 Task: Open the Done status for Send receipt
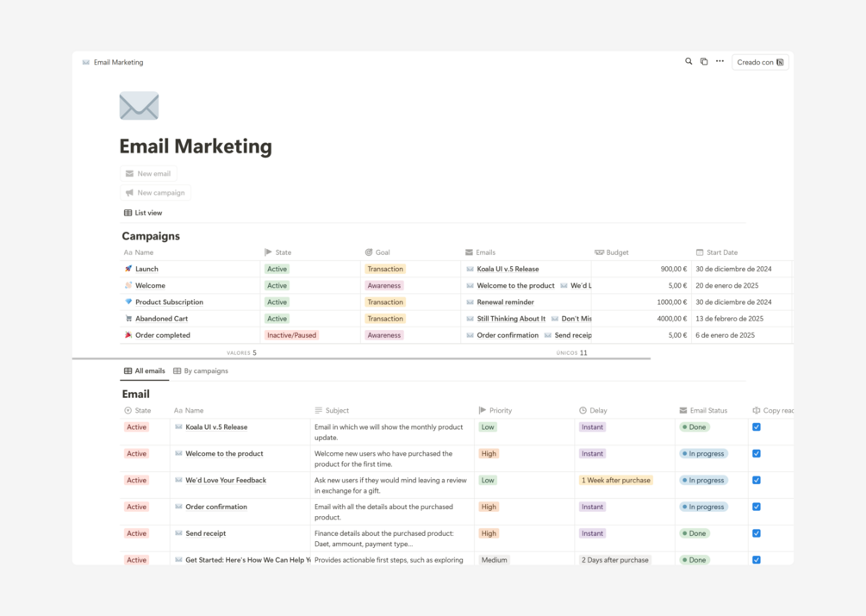point(695,533)
